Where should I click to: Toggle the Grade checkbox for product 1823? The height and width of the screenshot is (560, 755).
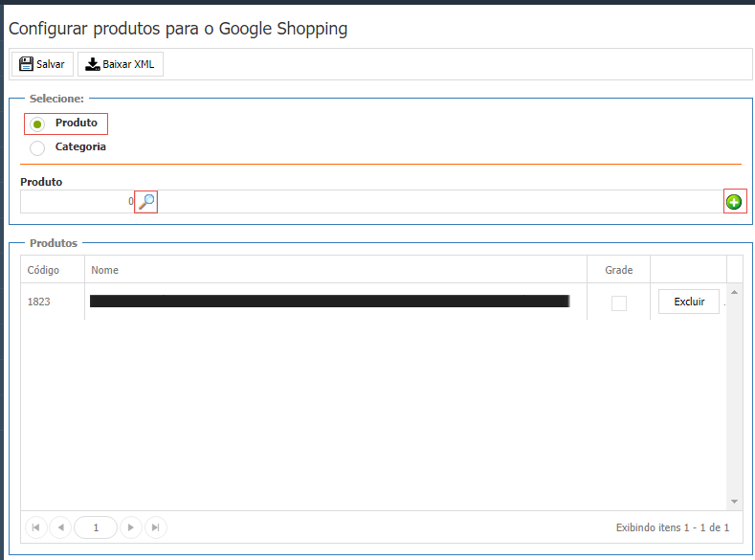point(619,302)
